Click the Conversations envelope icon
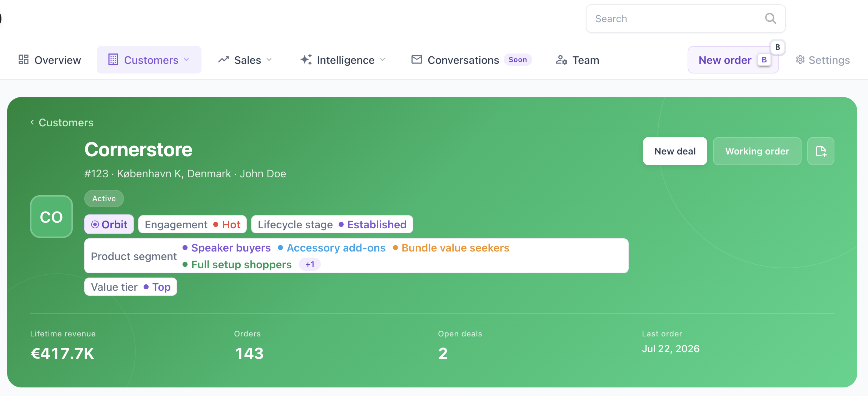This screenshot has width=868, height=396. pyautogui.click(x=417, y=60)
